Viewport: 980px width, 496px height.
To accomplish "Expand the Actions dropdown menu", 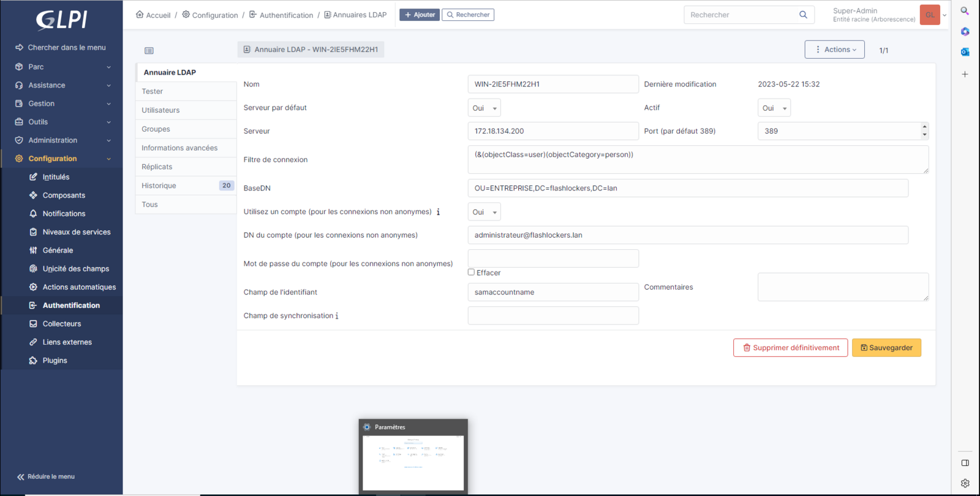I will [x=834, y=50].
